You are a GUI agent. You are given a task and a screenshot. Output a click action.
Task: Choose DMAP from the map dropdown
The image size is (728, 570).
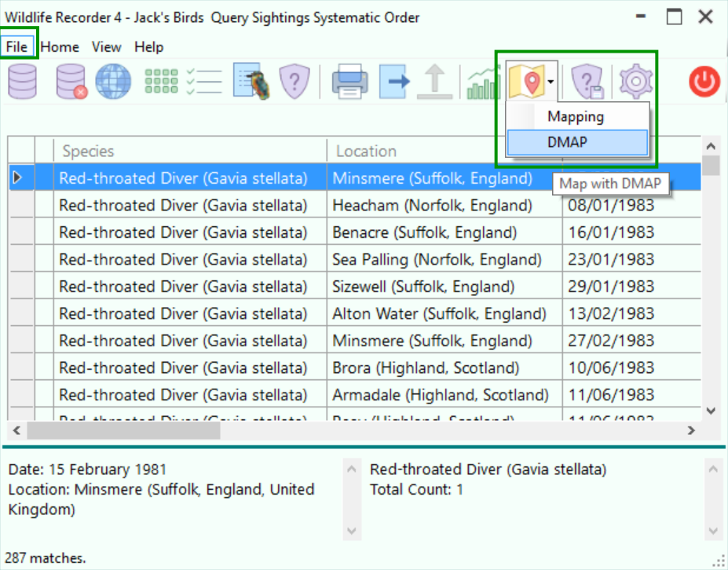point(577,142)
